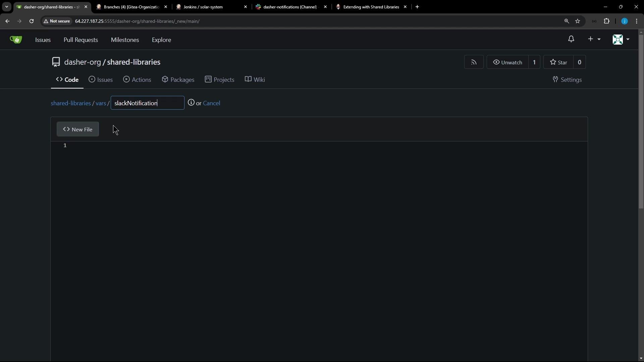644x362 pixels.
Task: Focus the file name input field
Action: 148,103
